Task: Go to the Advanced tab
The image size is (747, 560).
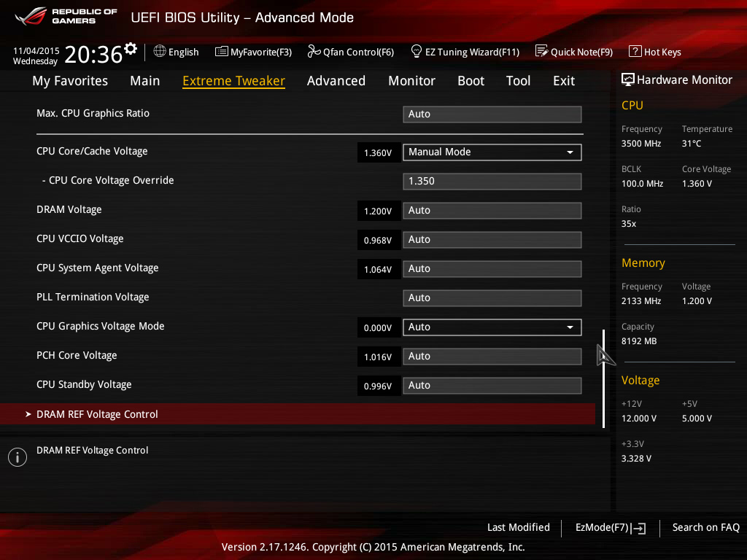Action: tap(336, 81)
